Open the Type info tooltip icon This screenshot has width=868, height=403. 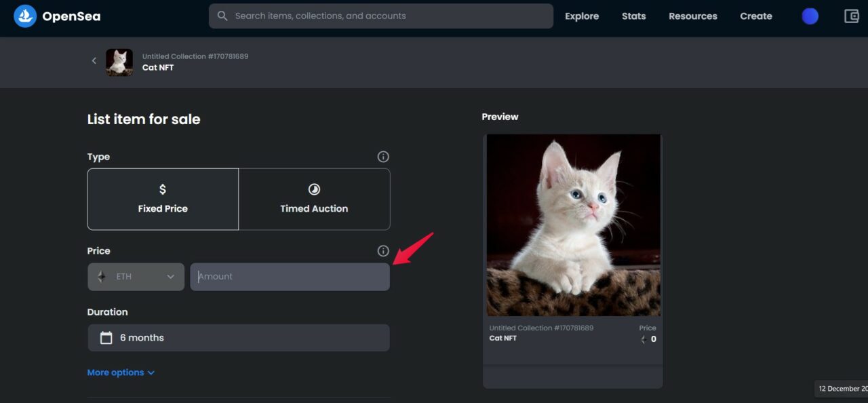tap(383, 157)
